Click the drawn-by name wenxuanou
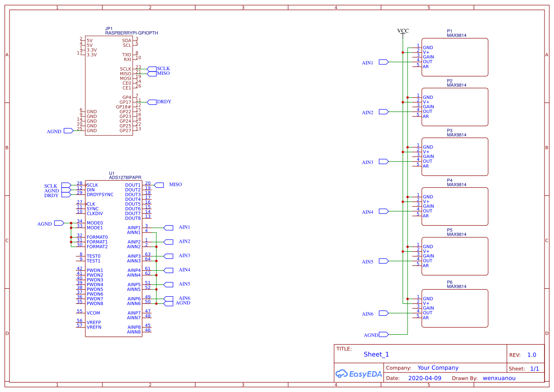 pyautogui.click(x=499, y=378)
